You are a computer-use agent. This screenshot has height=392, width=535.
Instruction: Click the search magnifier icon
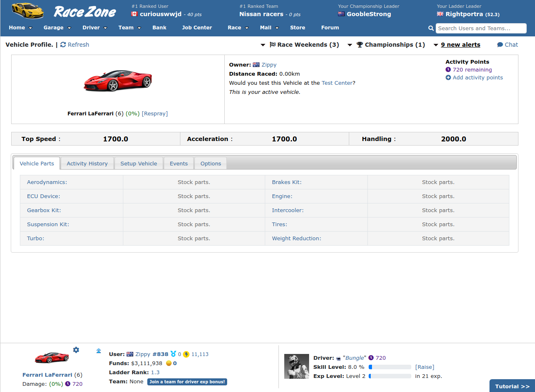[431, 28]
